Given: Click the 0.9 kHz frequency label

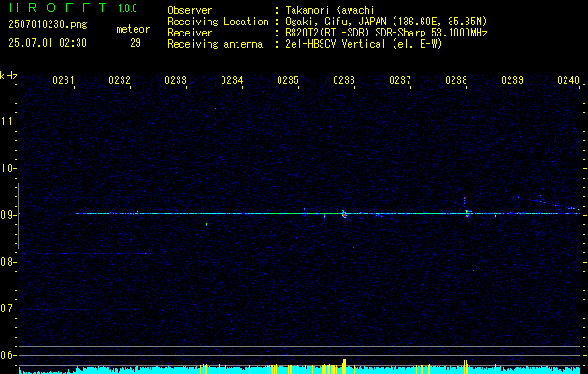Looking at the screenshot, I should [x=7, y=215].
